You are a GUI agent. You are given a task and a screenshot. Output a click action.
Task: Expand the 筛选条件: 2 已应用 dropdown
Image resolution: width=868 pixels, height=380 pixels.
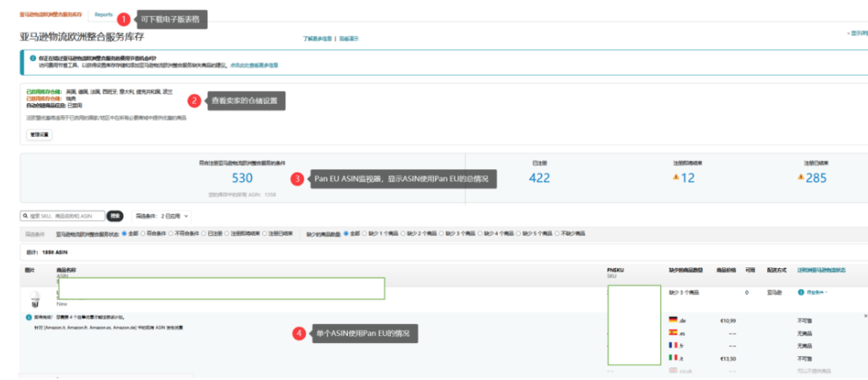162,216
